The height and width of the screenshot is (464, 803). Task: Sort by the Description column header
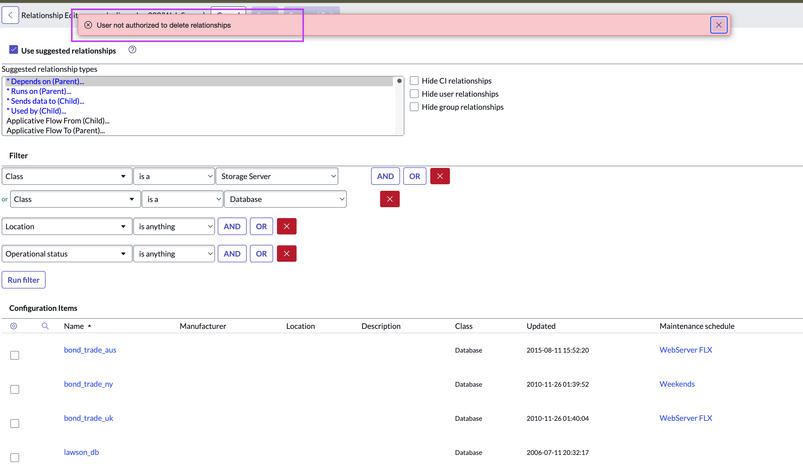point(381,326)
